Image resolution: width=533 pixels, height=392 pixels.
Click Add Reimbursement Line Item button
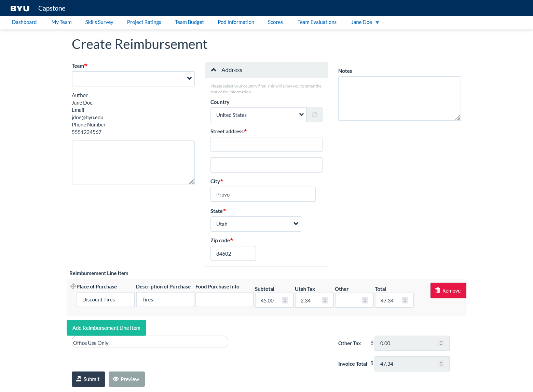point(106,328)
